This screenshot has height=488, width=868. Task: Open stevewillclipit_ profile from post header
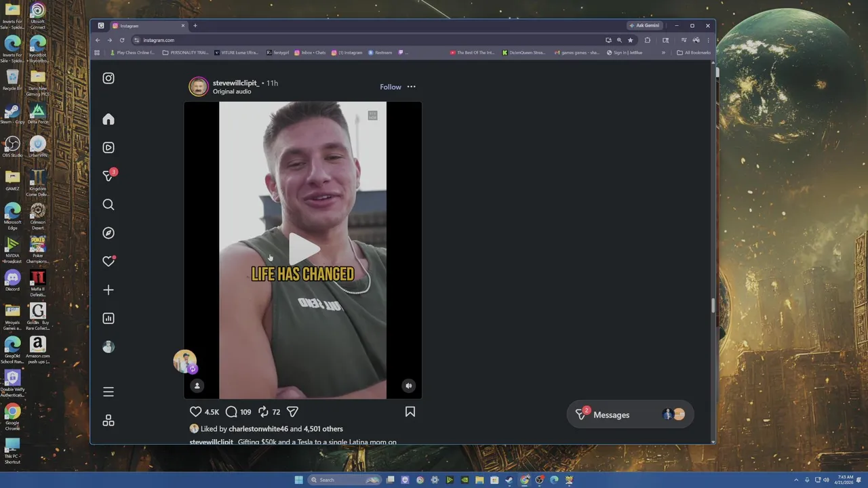236,83
